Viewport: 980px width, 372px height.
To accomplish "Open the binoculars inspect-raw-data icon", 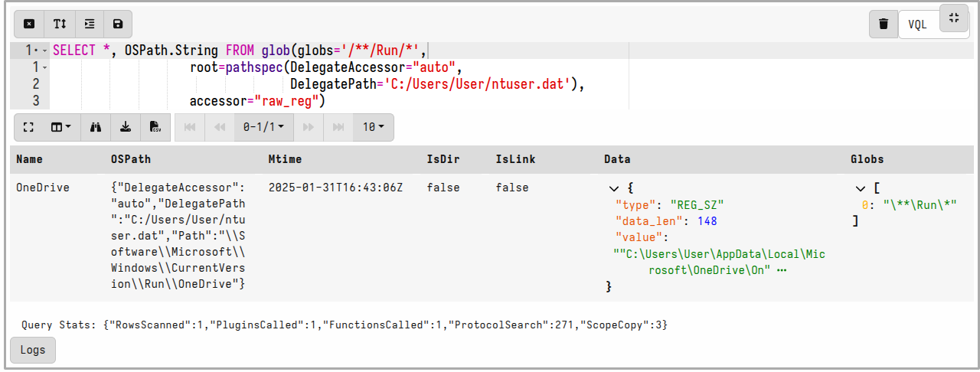I will click(96, 127).
